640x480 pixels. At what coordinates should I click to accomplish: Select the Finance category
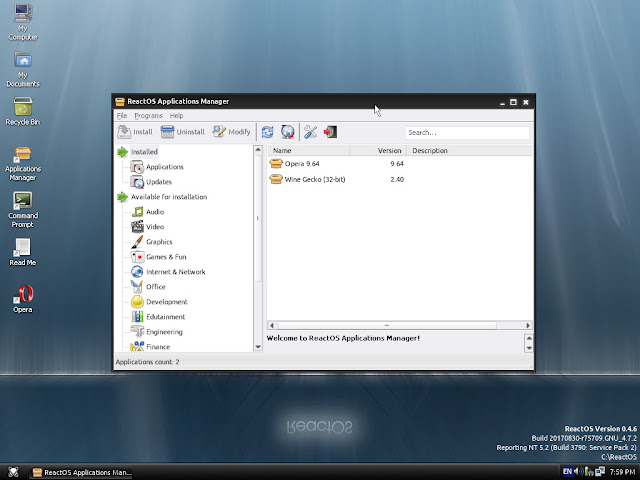point(158,347)
